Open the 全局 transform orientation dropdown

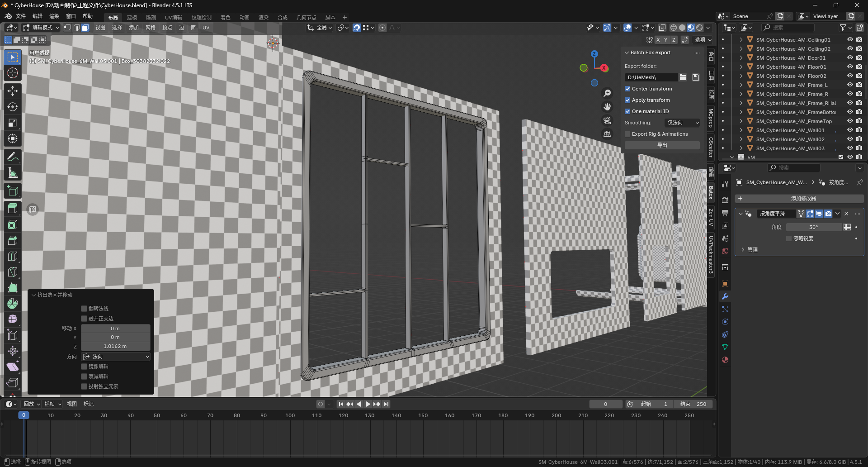[320, 28]
